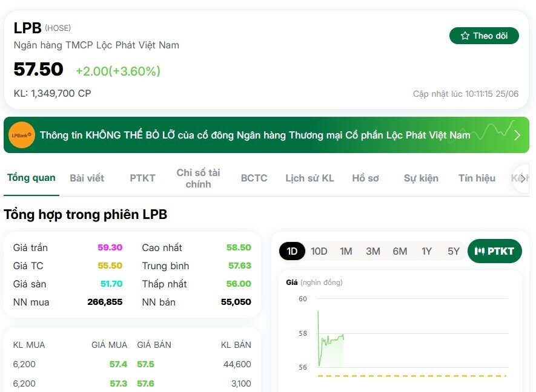Click the Giá sàn value 51.70
The width and height of the screenshot is (536, 392).
111,284
